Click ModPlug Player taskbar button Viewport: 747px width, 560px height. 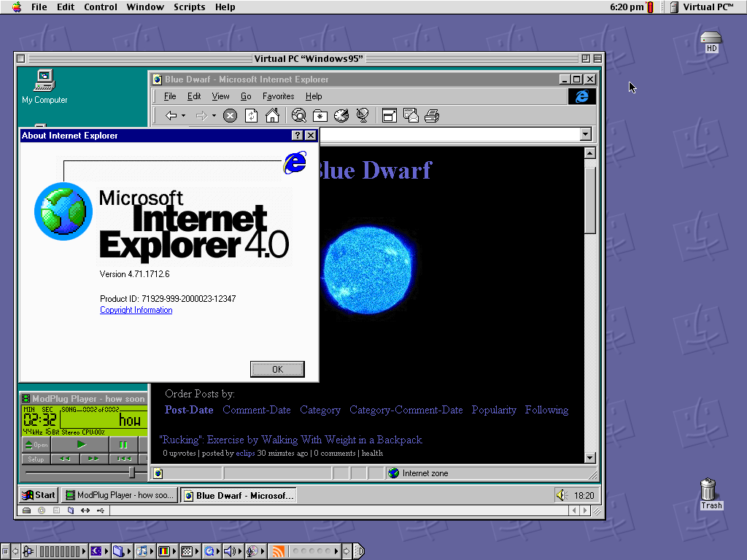(120, 495)
